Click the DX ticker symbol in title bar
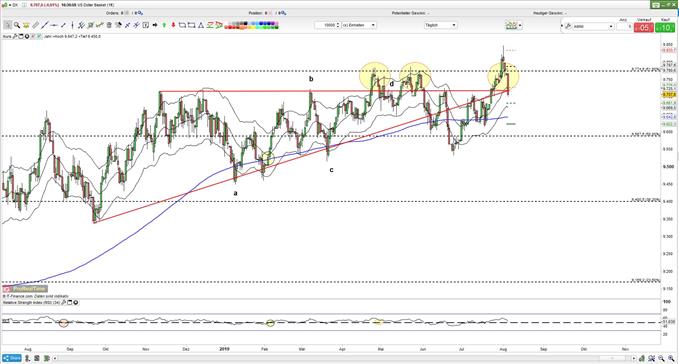This screenshot has width=679, height=364. [x=15, y=5]
